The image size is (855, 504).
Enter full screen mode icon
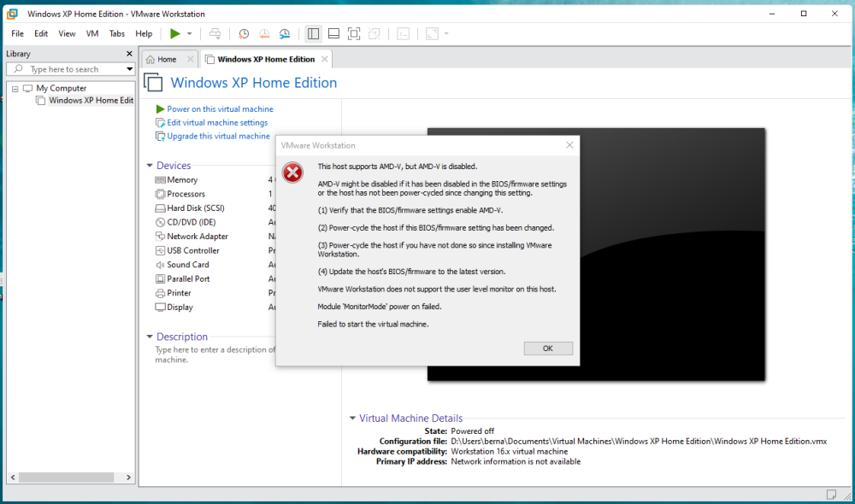pyautogui.click(x=354, y=33)
